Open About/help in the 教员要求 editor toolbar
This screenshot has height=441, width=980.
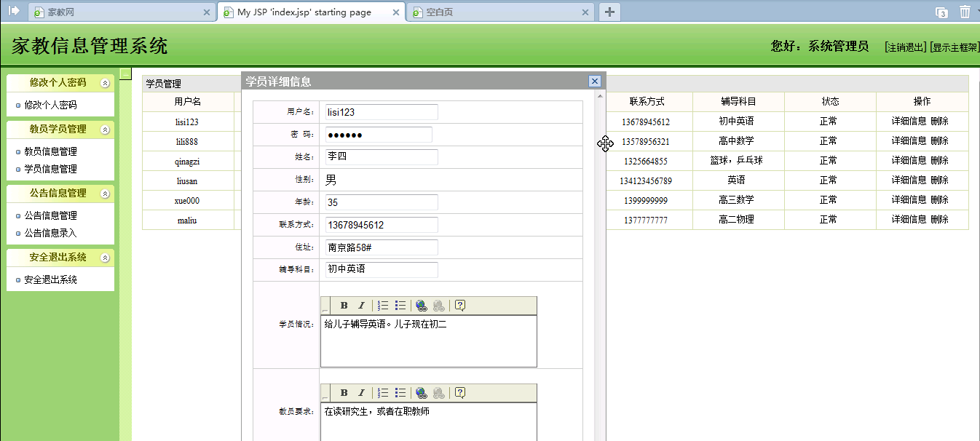click(x=460, y=393)
